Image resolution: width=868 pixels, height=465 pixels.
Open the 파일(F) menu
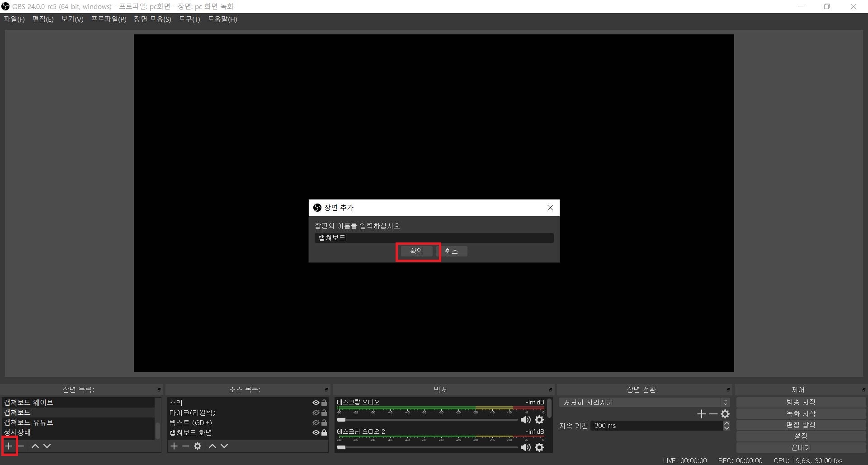click(14, 19)
